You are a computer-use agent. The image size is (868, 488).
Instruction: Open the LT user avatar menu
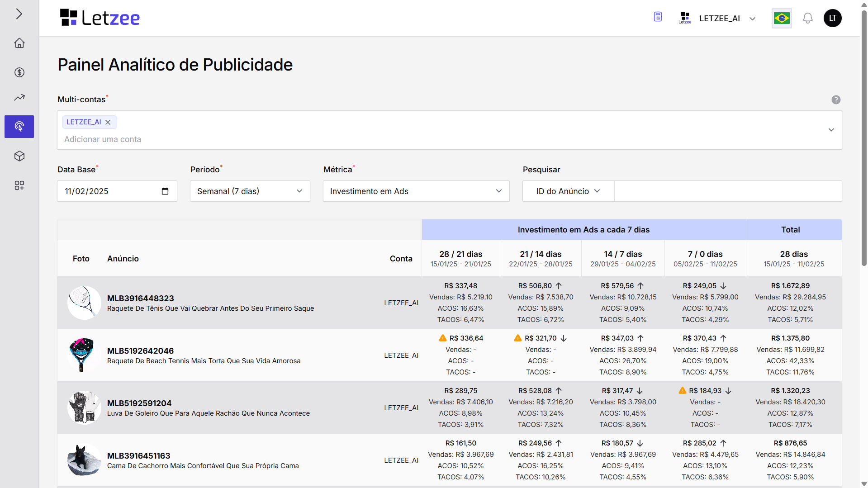point(832,18)
